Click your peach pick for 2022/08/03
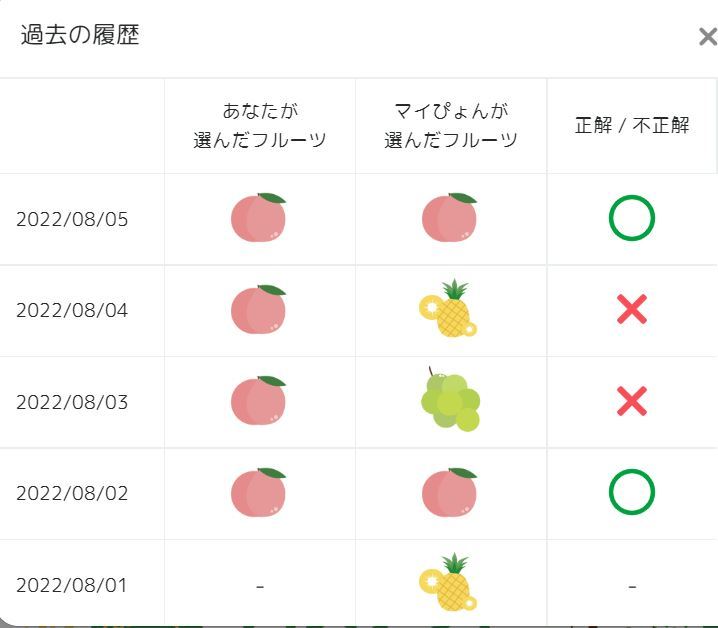The height and width of the screenshot is (628, 718). click(x=259, y=401)
